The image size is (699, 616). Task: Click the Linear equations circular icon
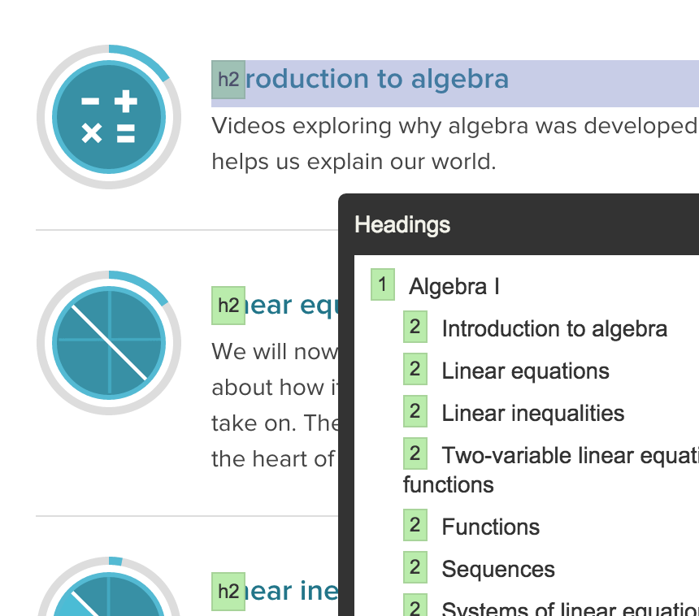pos(109,343)
